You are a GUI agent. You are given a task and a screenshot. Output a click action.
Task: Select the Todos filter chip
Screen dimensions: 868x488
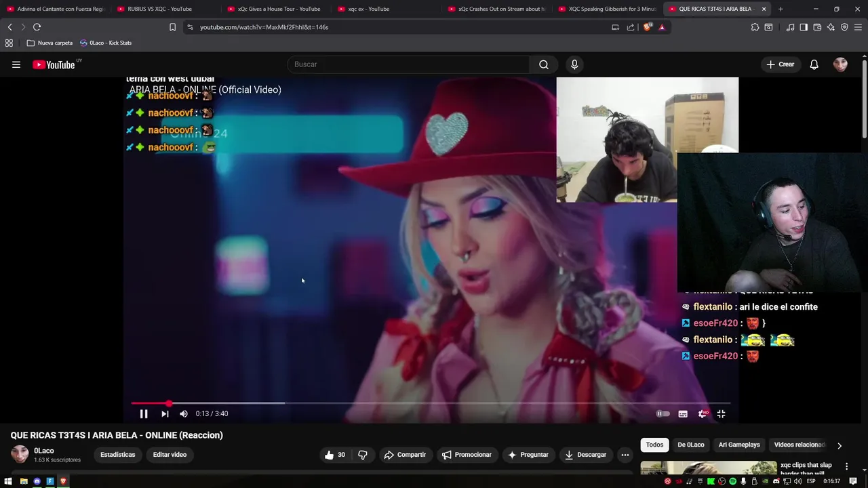tap(654, 445)
